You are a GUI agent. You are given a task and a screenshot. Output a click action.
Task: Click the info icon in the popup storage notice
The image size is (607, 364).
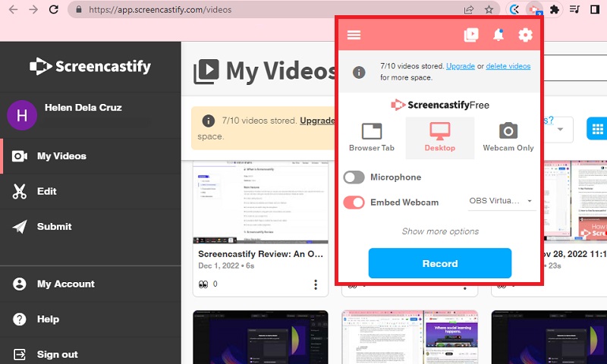(x=359, y=72)
